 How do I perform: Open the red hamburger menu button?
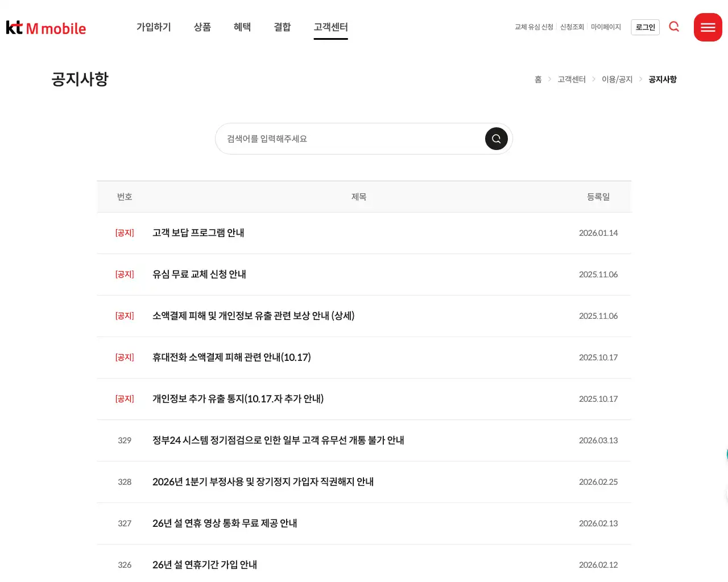point(708,27)
